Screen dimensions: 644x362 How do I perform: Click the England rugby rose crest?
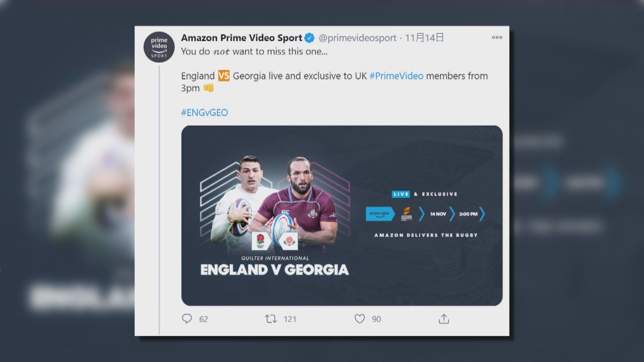(261, 241)
